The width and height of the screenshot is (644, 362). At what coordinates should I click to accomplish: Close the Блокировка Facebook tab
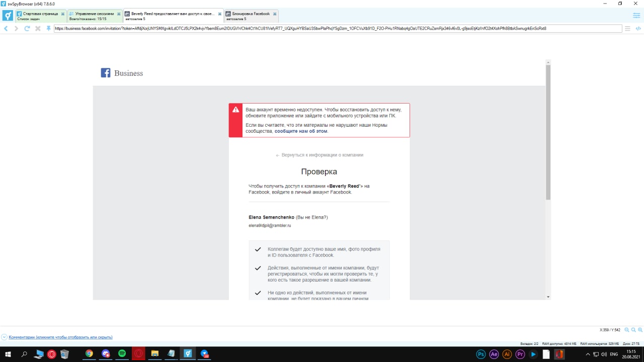274,14
